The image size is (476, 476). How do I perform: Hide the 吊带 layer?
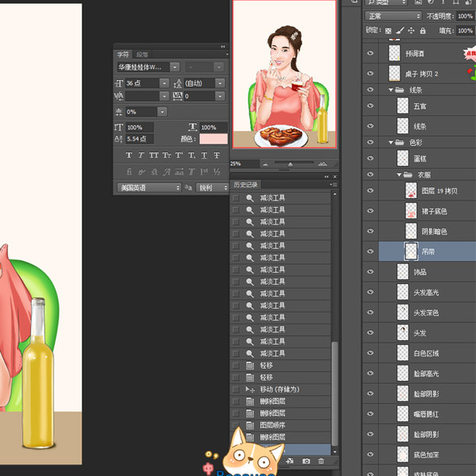tap(370, 251)
